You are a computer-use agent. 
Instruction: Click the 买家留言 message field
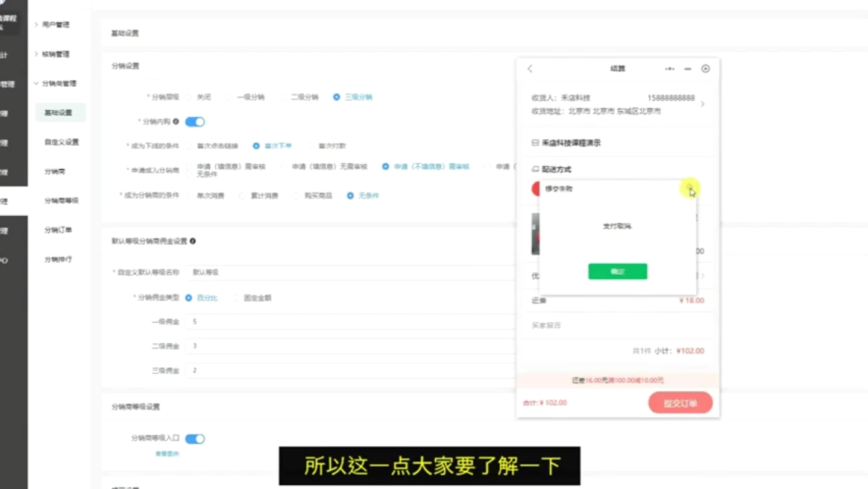[x=618, y=326]
